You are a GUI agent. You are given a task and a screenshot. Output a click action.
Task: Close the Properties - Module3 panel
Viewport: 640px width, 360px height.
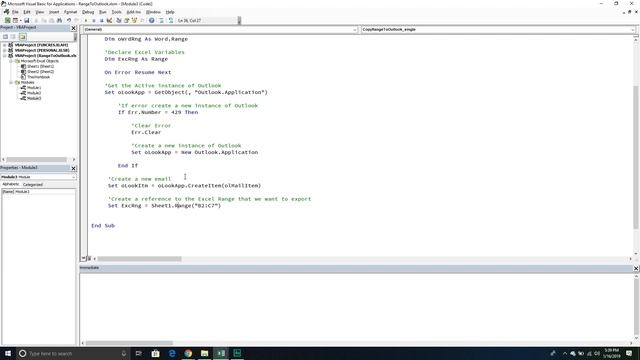tap(73, 168)
